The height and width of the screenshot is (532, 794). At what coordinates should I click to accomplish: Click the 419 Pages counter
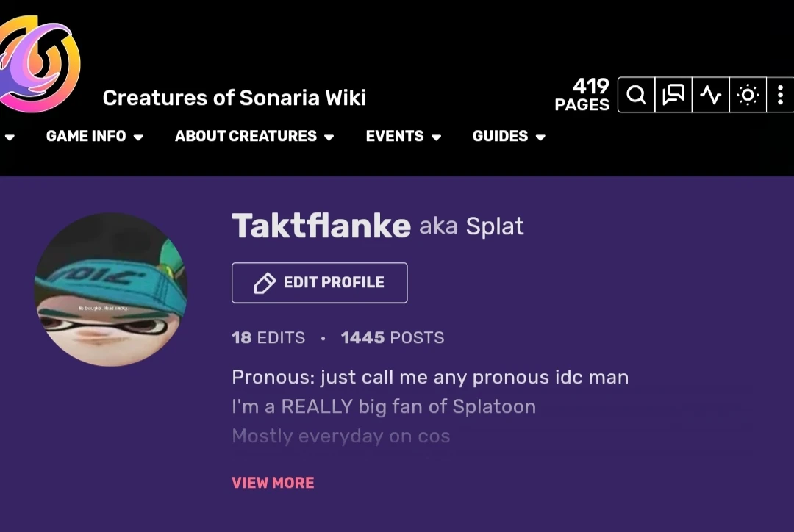(x=582, y=96)
